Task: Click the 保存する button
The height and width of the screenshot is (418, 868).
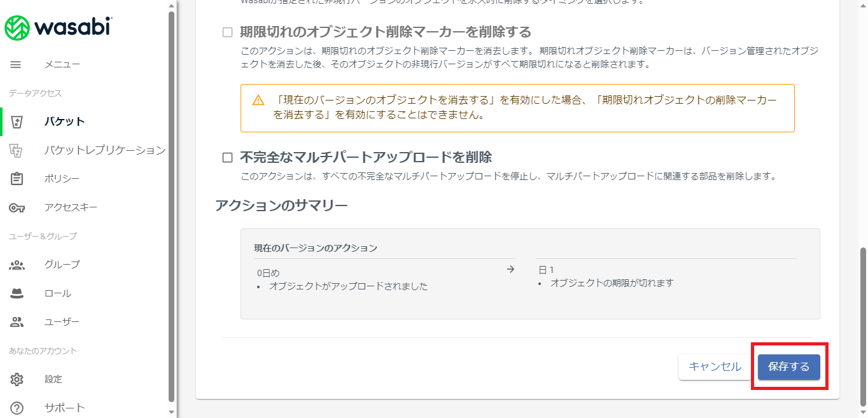Action: point(788,366)
